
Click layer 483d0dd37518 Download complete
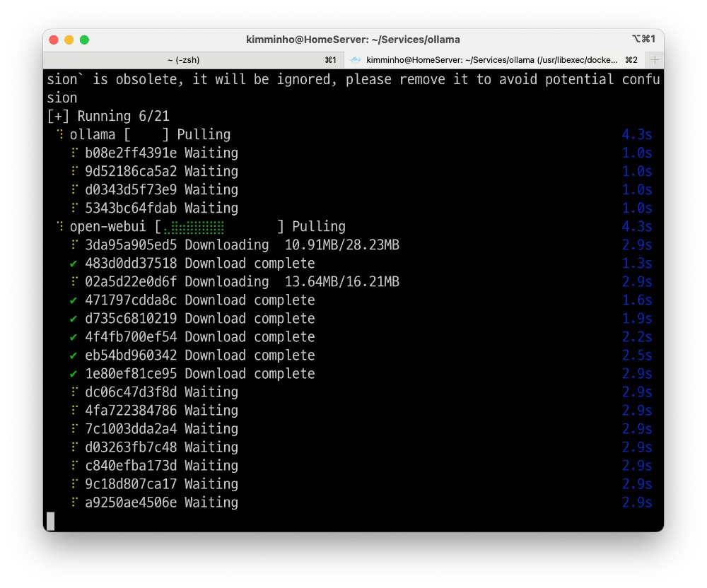click(200, 264)
